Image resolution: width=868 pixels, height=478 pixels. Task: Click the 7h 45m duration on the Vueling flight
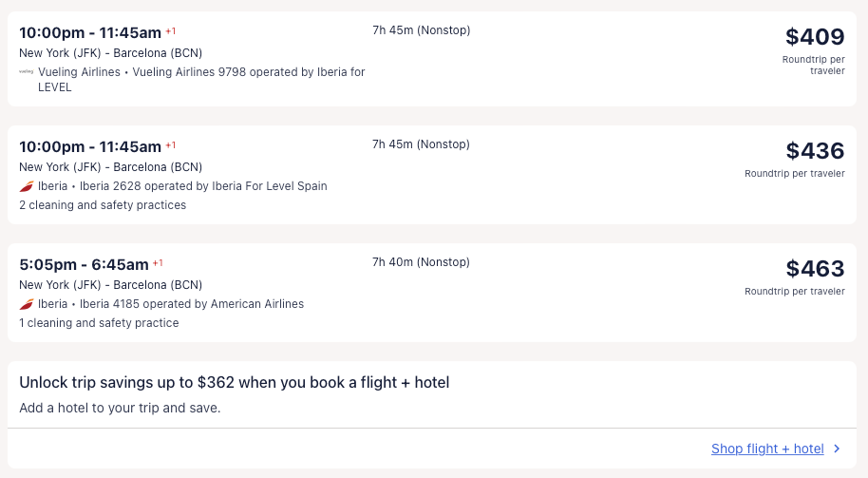coord(421,30)
